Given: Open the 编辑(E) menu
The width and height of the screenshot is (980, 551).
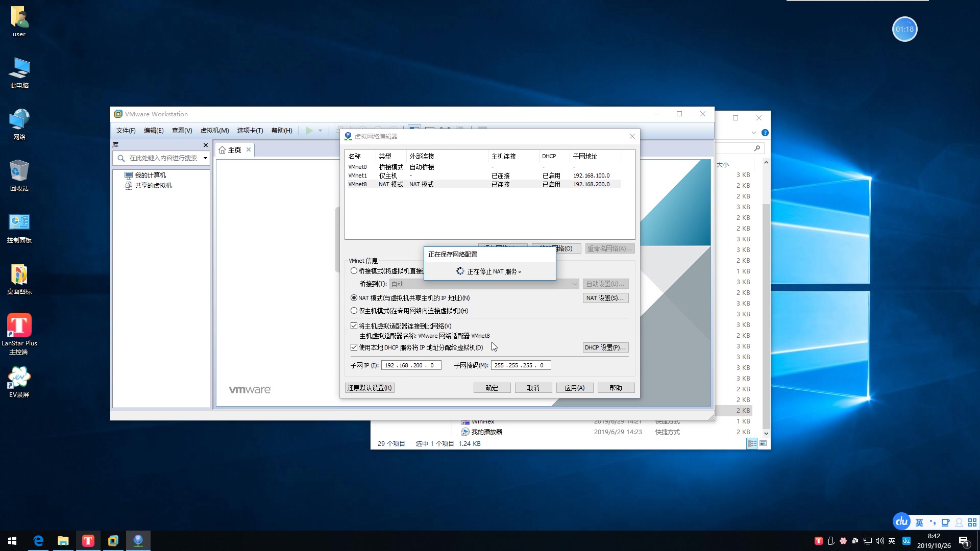Looking at the screenshot, I should click(x=154, y=131).
